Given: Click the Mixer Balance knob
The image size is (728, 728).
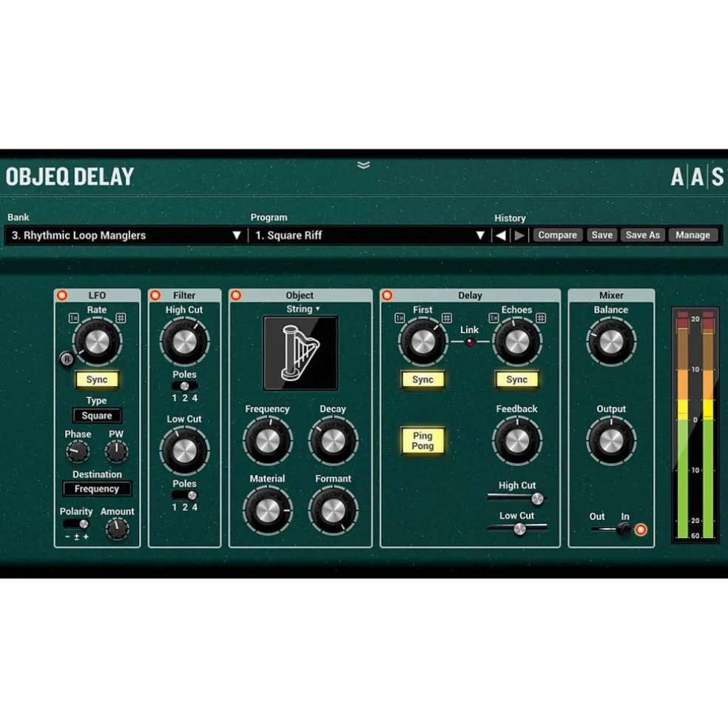Looking at the screenshot, I should 611,343.
